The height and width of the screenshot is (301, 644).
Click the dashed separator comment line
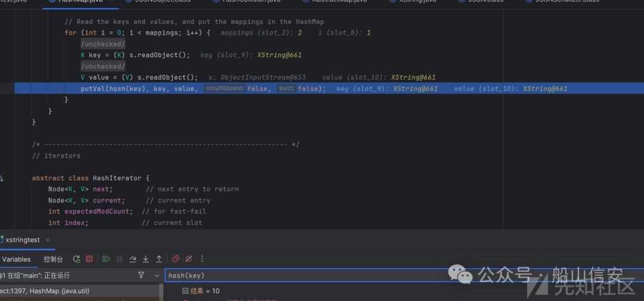point(166,145)
